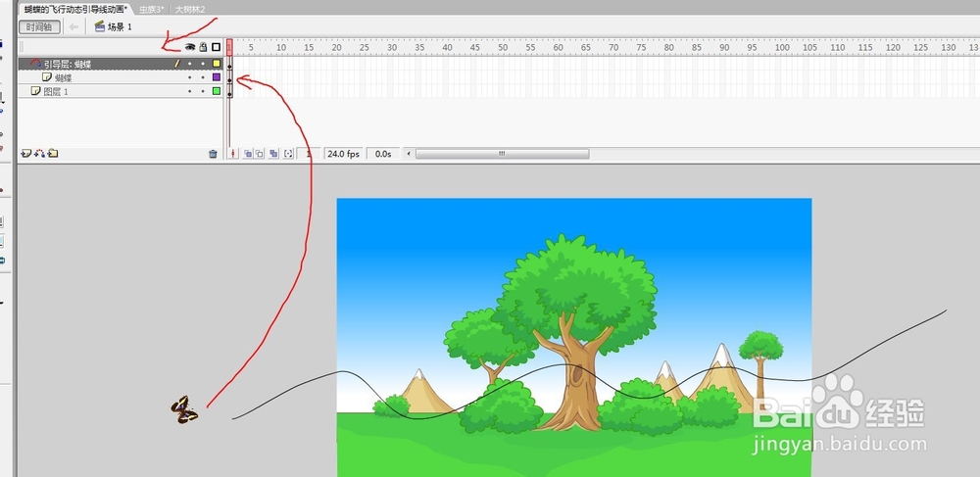The image size is (980, 477).
Task: Enable onion skin outlines
Action: pos(260,154)
